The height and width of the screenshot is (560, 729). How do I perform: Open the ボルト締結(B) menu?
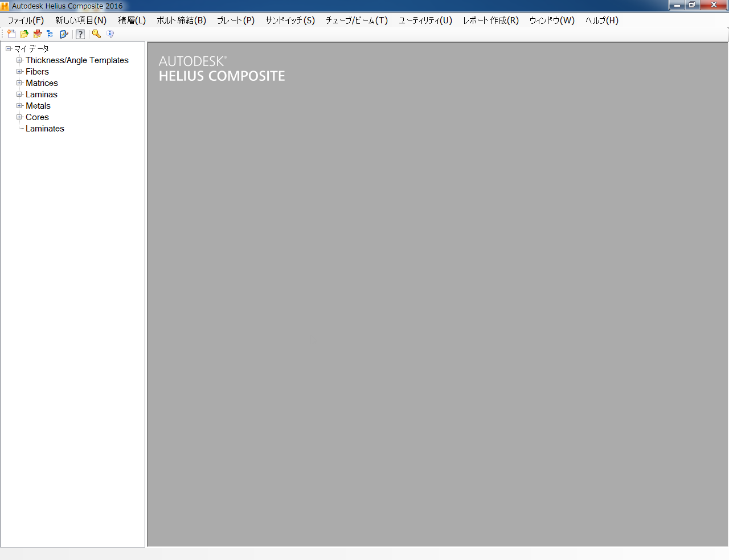pyautogui.click(x=182, y=20)
